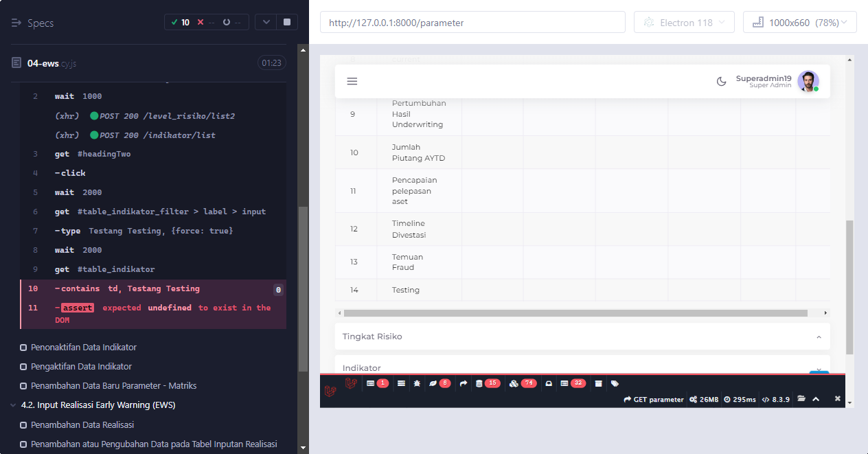Open the Penonaktifan Data Indikator test
Image resolution: width=868 pixels, height=454 pixels.
point(83,347)
